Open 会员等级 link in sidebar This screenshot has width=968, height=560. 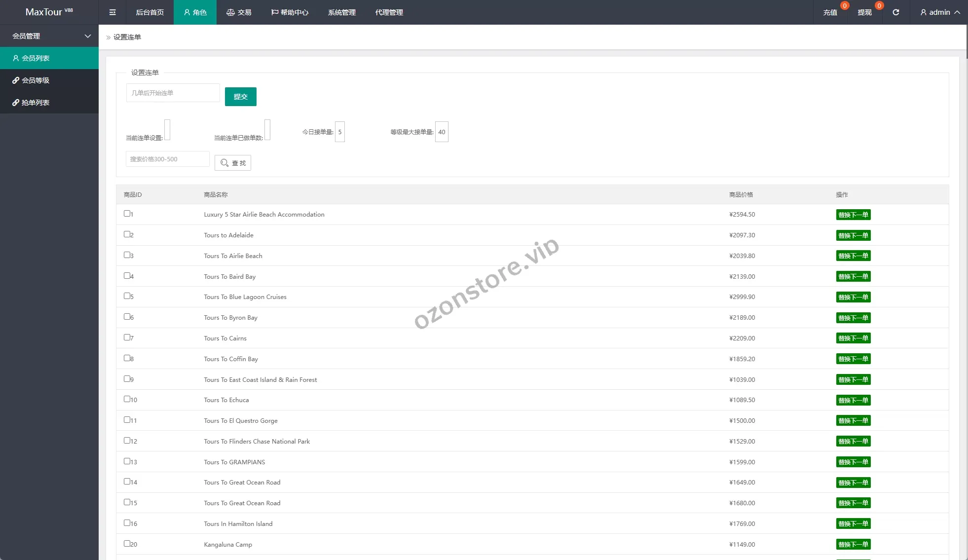(36, 80)
